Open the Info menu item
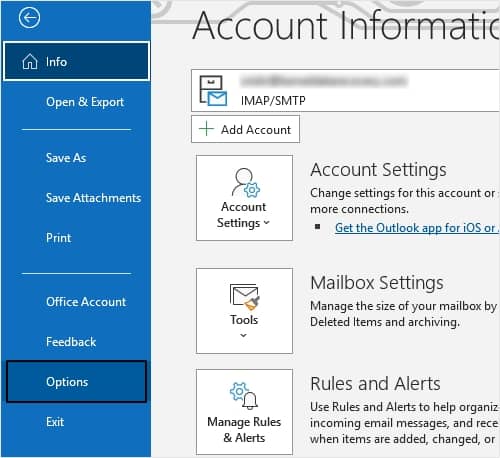This screenshot has height=458, width=500. tap(76, 61)
